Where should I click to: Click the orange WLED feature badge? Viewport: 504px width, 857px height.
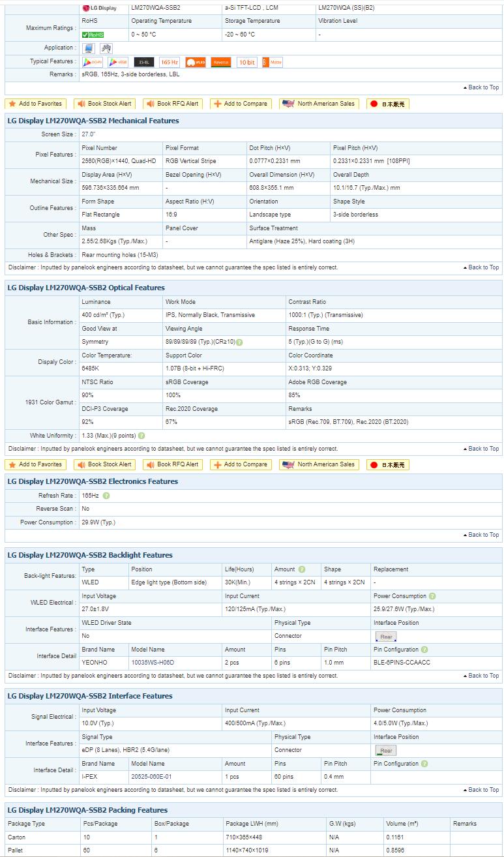pos(196,62)
